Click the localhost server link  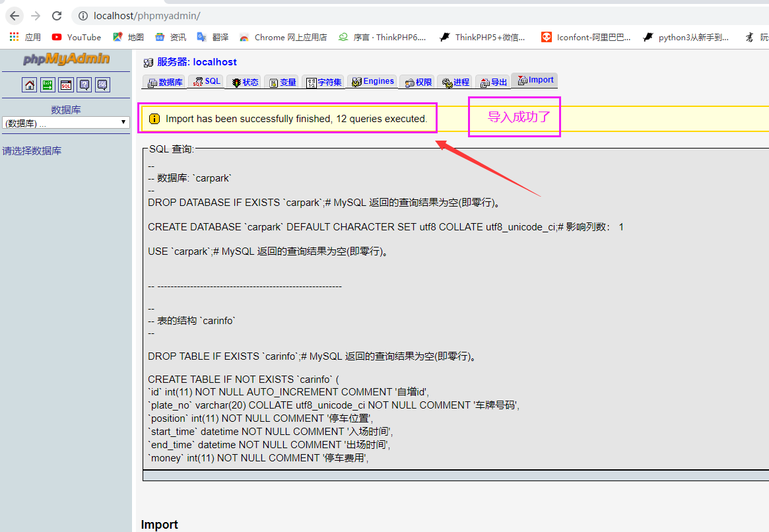tap(196, 62)
